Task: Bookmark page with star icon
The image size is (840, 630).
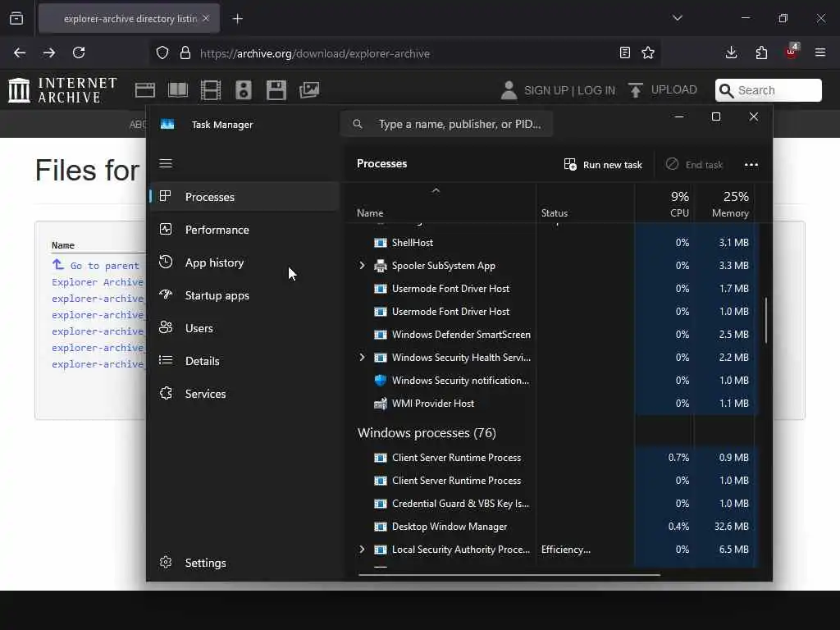Action: (x=648, y=52)
